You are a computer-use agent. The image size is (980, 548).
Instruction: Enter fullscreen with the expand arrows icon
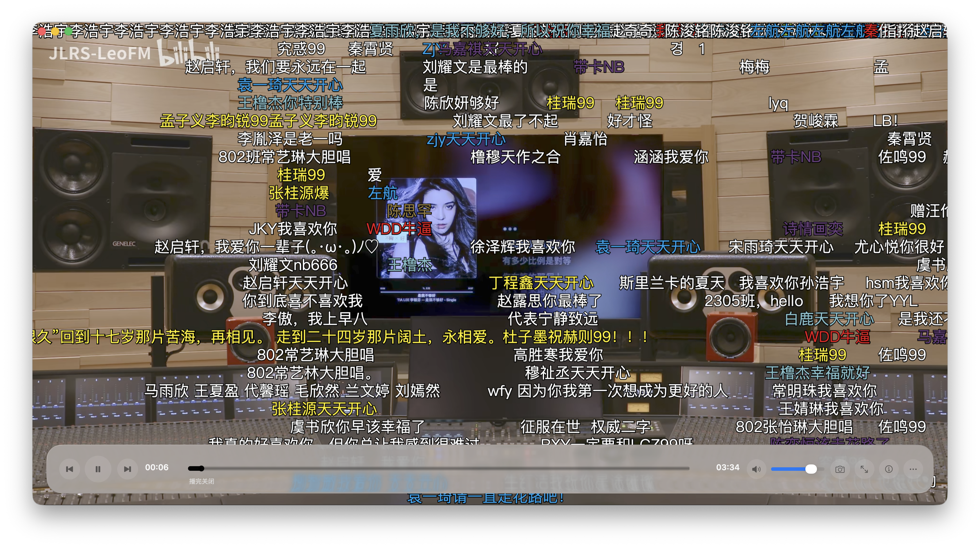(864, 469)
